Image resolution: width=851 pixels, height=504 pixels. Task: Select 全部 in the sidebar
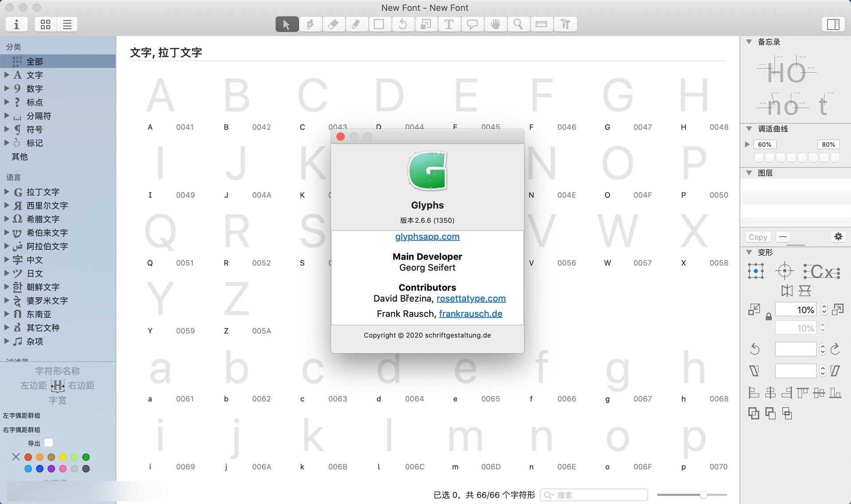tap(58, 61)
